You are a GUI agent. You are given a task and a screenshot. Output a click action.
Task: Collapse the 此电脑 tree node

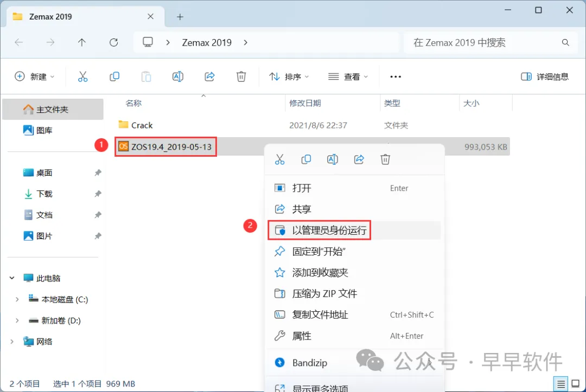[x=12, y=278]
